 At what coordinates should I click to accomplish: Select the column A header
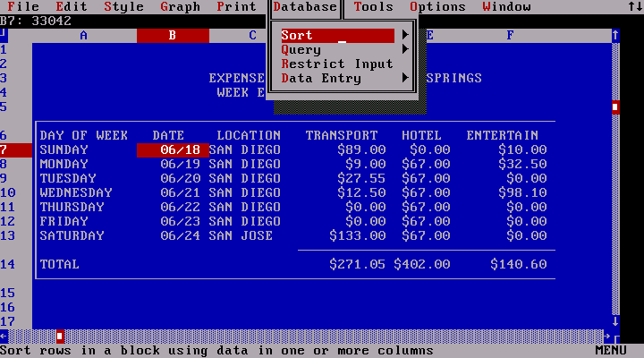84,36
